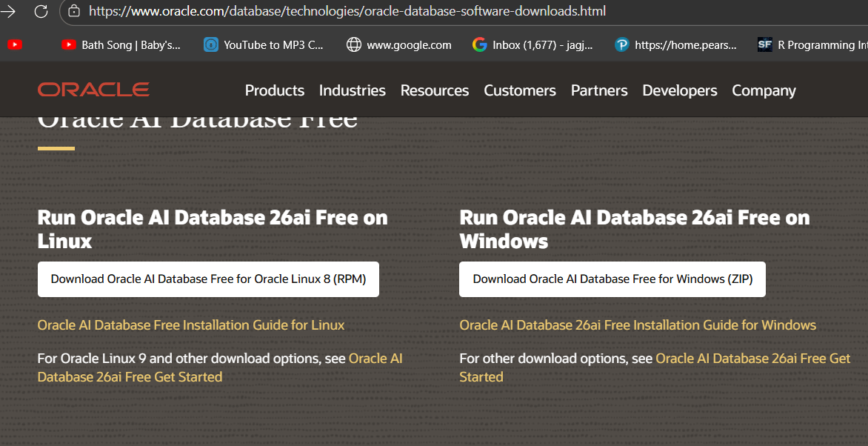Click the site lock icon in address bar
868x446 pixels.
tap(73, 11)
